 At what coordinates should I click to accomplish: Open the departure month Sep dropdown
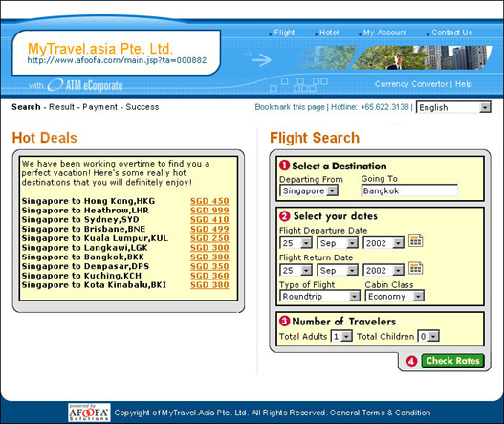click(338, 243)
